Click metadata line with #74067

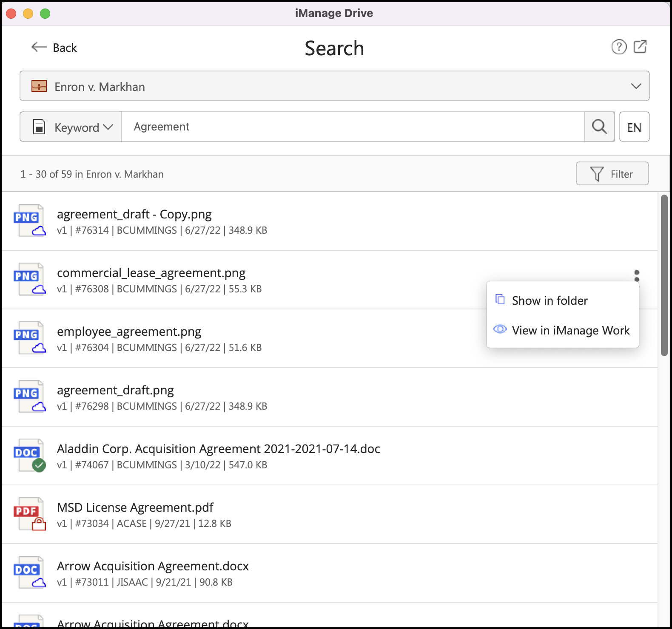point(162,465)
